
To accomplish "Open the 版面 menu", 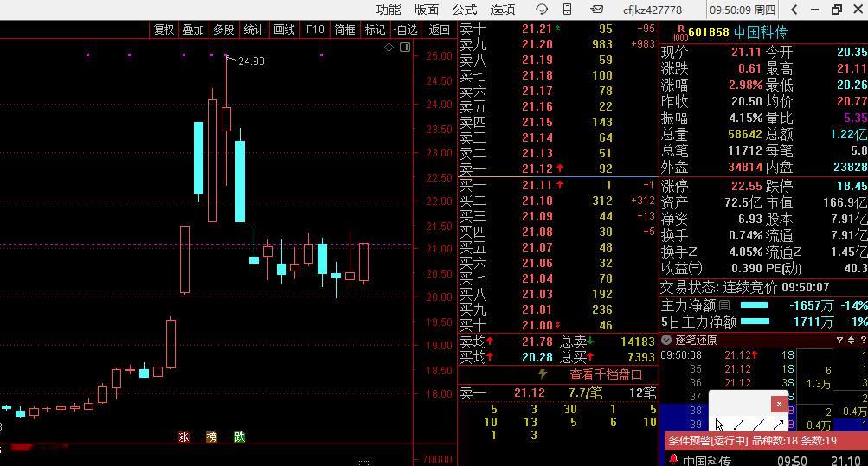I will [x=427, y=10].
